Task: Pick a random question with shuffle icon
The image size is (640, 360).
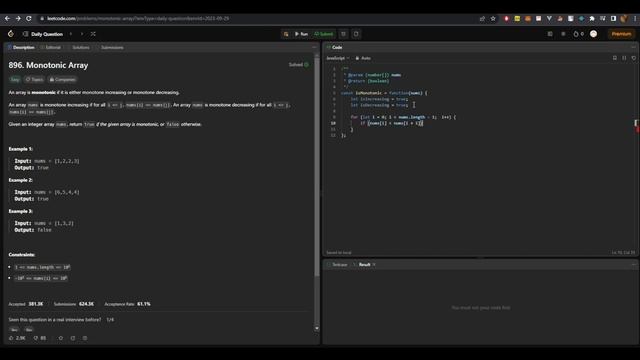Action: tap(93, 34)
